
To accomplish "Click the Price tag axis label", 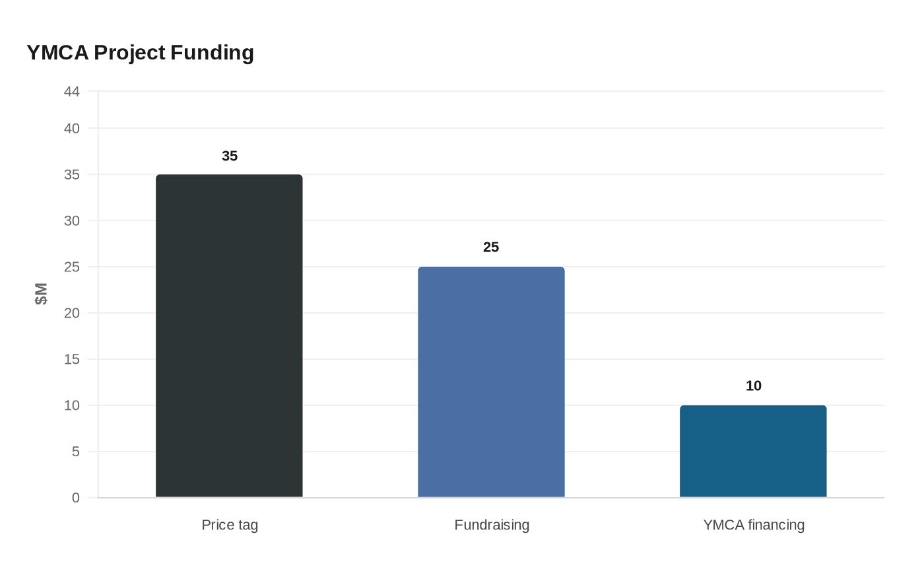I will point(230,525).
